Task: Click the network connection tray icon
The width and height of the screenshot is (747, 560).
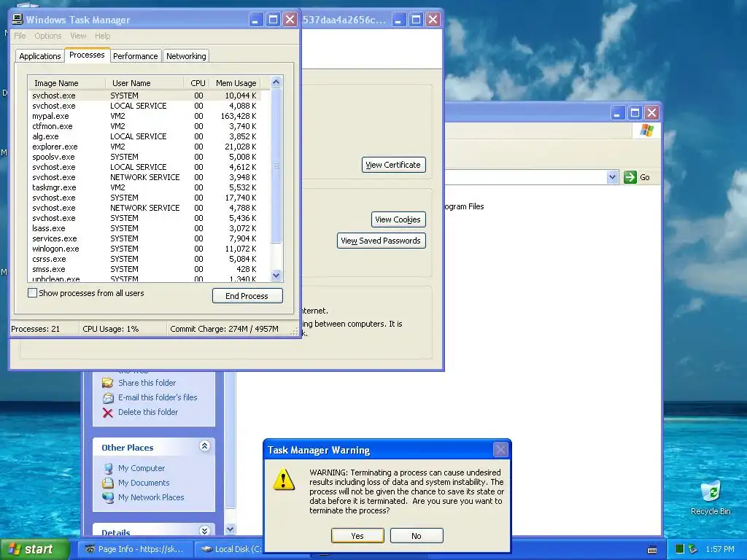Action: (x=693, y=549)
